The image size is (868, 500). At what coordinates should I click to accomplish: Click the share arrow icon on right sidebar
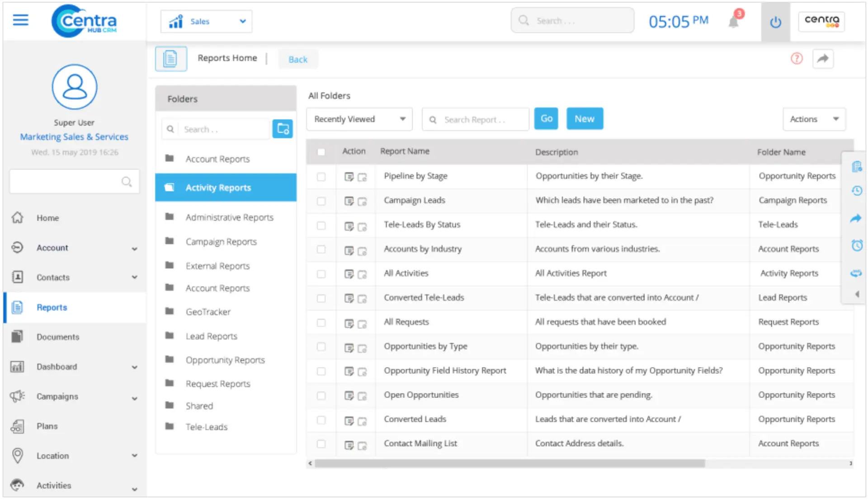tap(856, 219)
